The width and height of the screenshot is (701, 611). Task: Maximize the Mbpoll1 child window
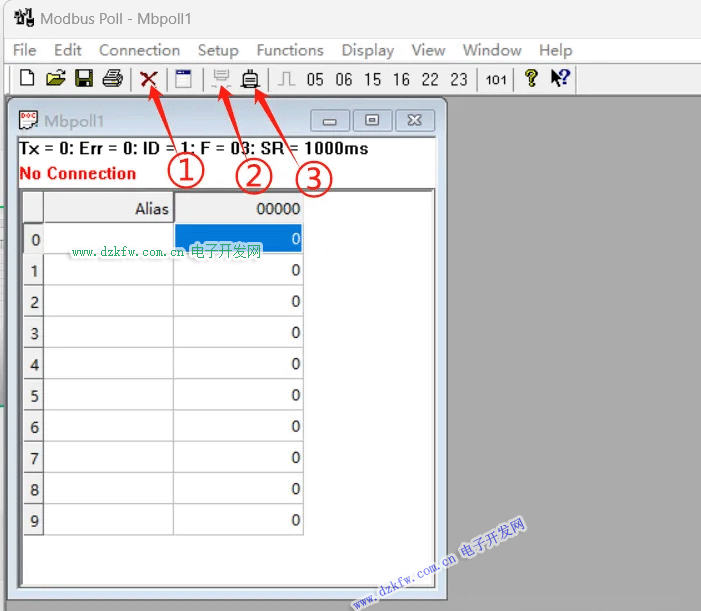coord(372,120)
